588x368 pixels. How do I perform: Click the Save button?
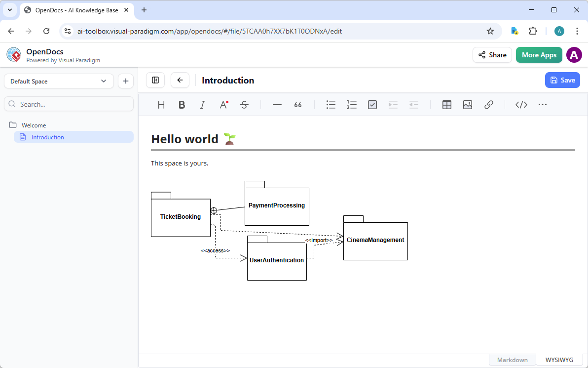(x=562, y=80)
